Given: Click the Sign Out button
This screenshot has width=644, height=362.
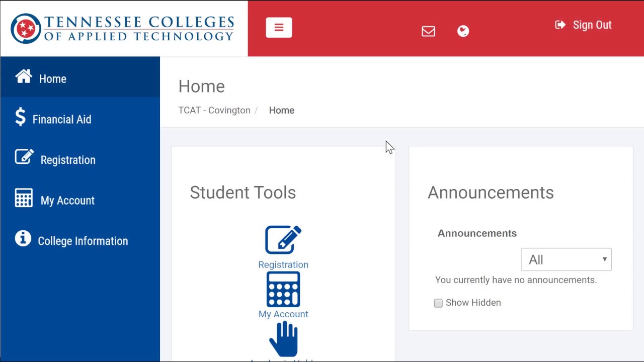Looking at the screenshot, I should click(583, 25).
